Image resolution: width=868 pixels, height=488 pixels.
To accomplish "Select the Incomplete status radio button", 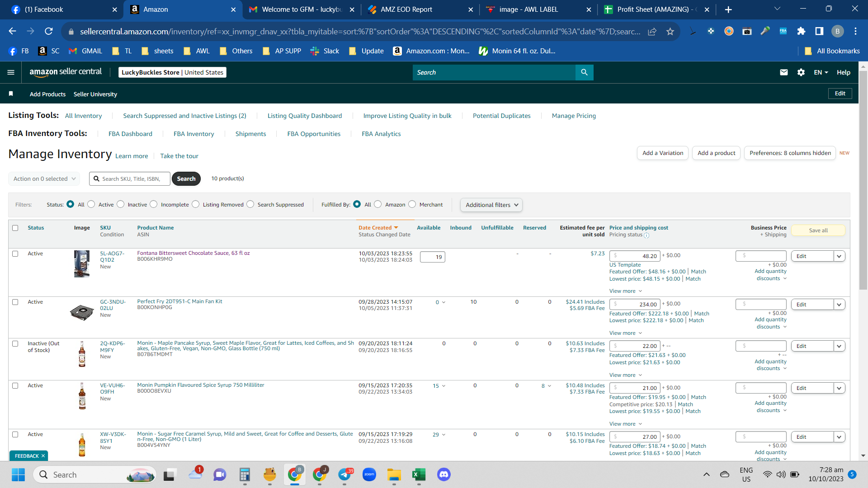I will pyautogui.click(x=154, y=204).
